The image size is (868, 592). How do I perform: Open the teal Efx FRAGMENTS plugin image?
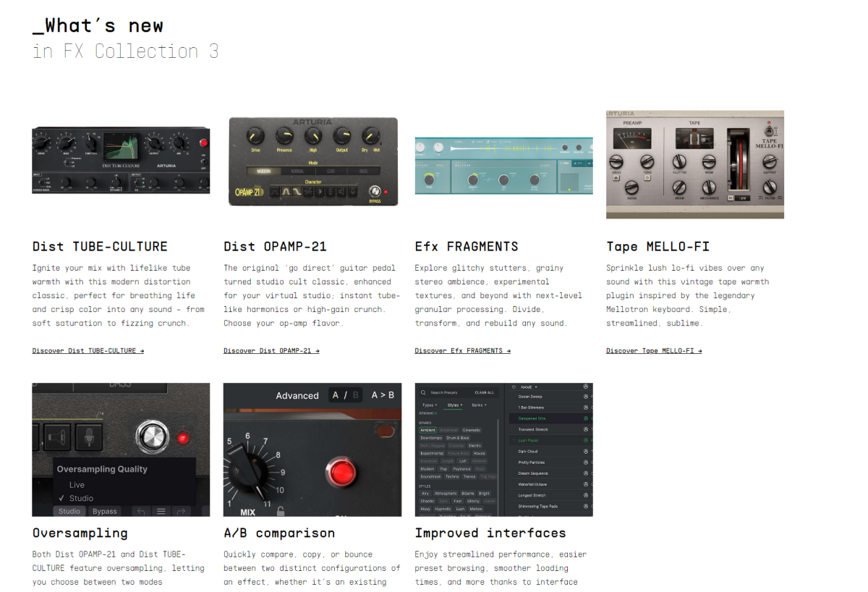click(x=503, y=166)
